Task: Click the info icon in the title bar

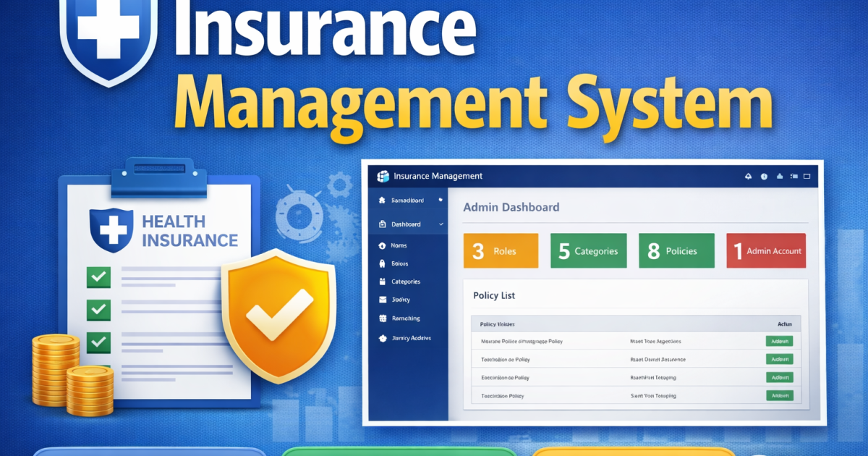Action: click(x=764, y=176)
